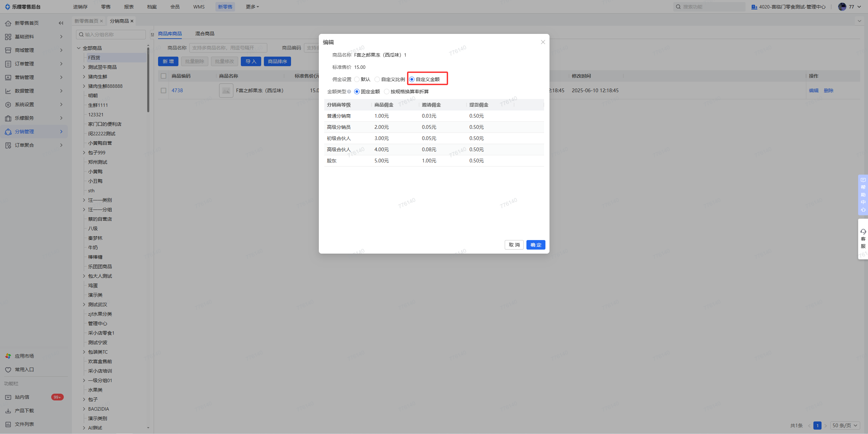This screenshot has width=868, height=434.
Task: Open the 报表 top menu
Action: click(129, 7)
